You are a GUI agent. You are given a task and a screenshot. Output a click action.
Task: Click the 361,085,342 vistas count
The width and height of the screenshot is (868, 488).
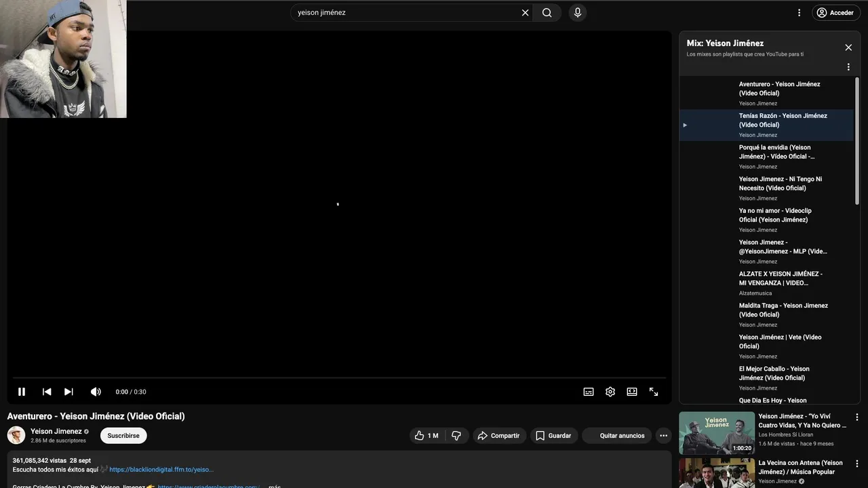39,461
